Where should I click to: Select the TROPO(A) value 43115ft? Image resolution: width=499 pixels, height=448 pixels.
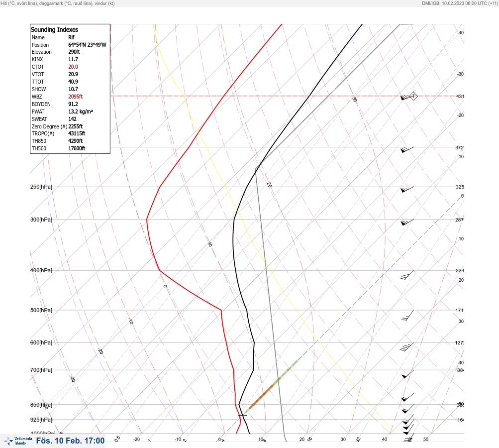(77, 133)
